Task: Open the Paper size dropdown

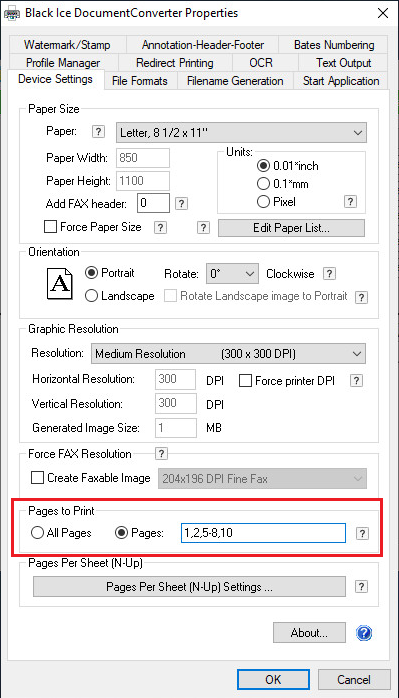Action: (x=241, y=133)
